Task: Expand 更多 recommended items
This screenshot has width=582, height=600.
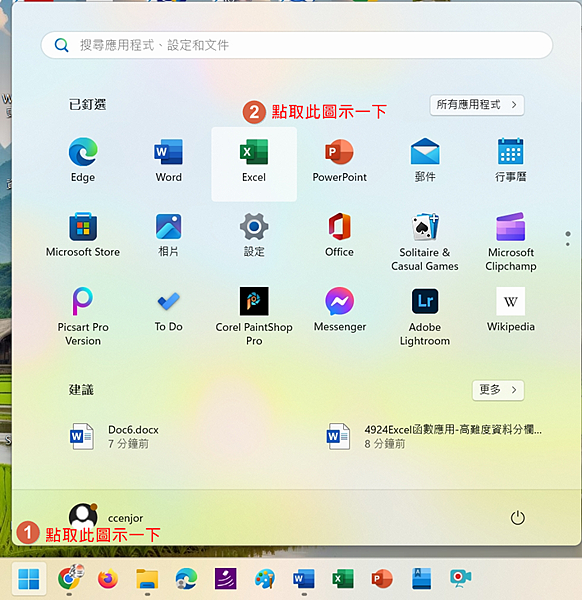Action: point(498,390)
